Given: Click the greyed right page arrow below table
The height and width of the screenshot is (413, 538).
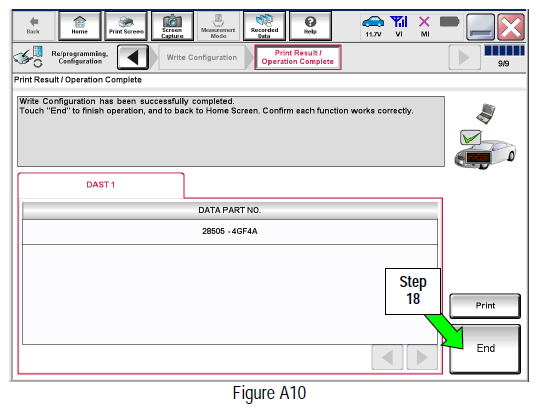Looking at the screenshot, I should coord(422,357).
